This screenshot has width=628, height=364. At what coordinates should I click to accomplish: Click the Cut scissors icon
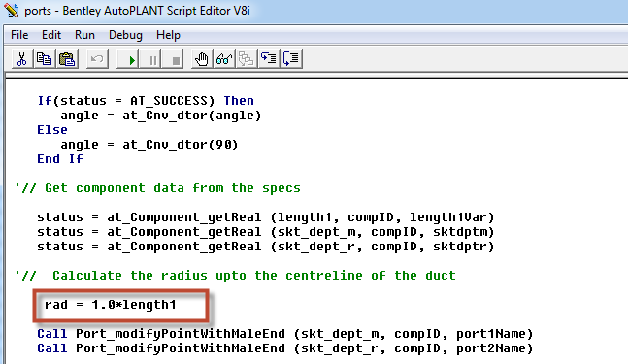point(21,59)
